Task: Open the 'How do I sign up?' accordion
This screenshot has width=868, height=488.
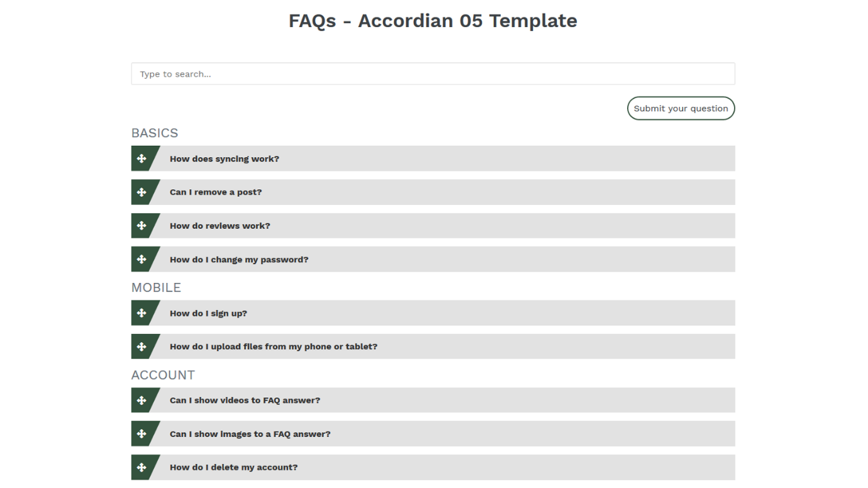Action: click(x=208, y=313)
